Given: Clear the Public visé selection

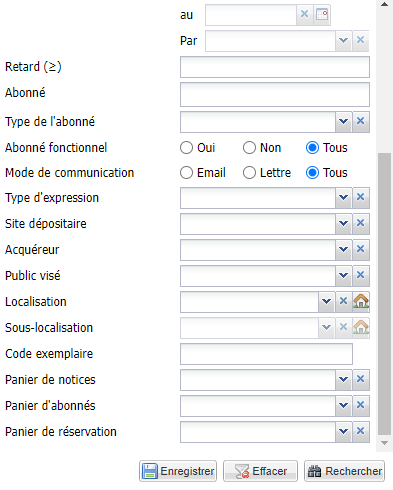Looking at the screenshot, I should click(x=360, y=275).
